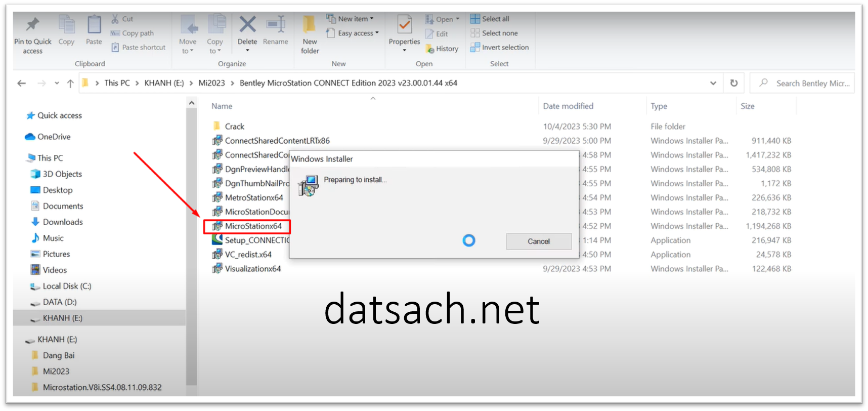Open the address bar history dropdown
Image resolution: width=868 pixels, height=411 pixels.
pos(713,83)
